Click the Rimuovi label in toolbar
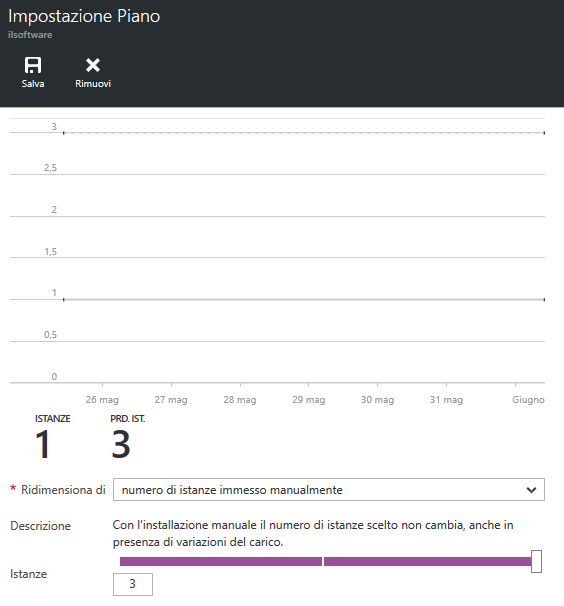564x606 pixels. click(x=93, y=84)
